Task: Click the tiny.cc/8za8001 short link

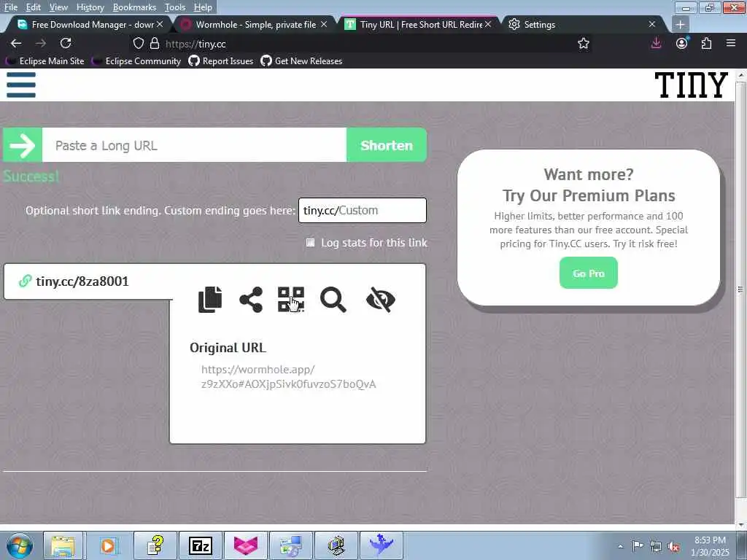Action: pyautogui.click(x=82, y=281)
